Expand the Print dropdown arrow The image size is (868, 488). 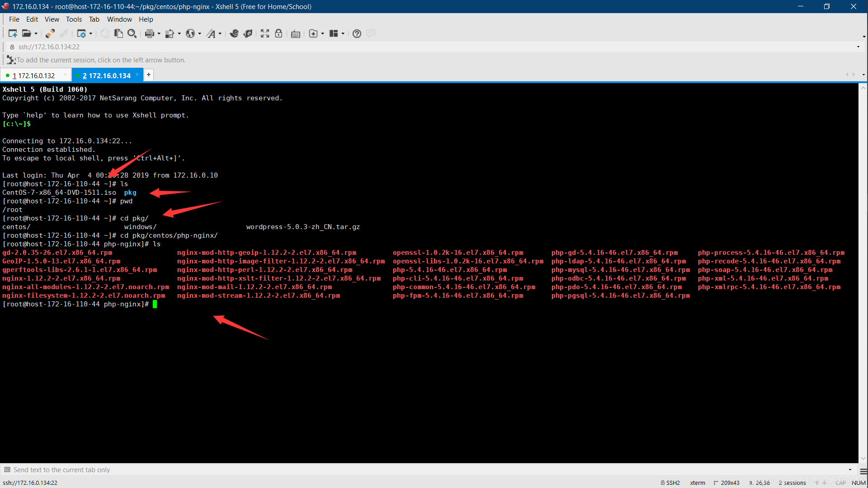point(159,34)
